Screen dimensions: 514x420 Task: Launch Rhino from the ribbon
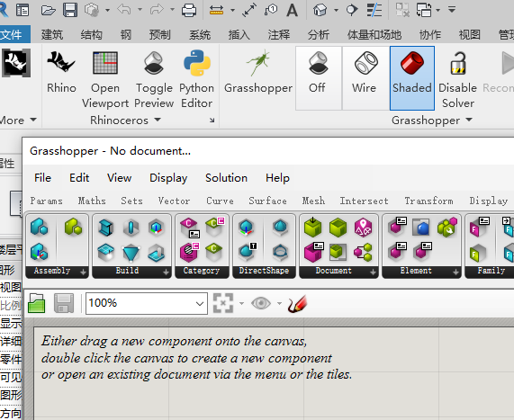pos(61,73)
